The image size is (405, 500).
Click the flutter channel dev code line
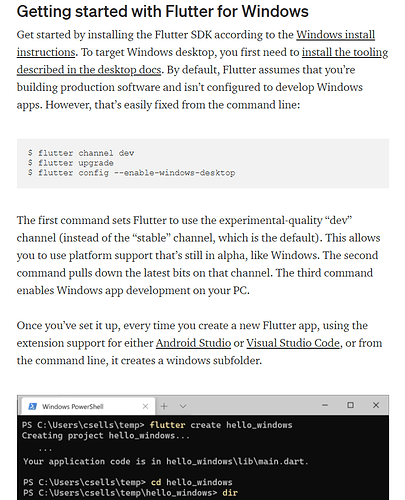coord(81,153)
